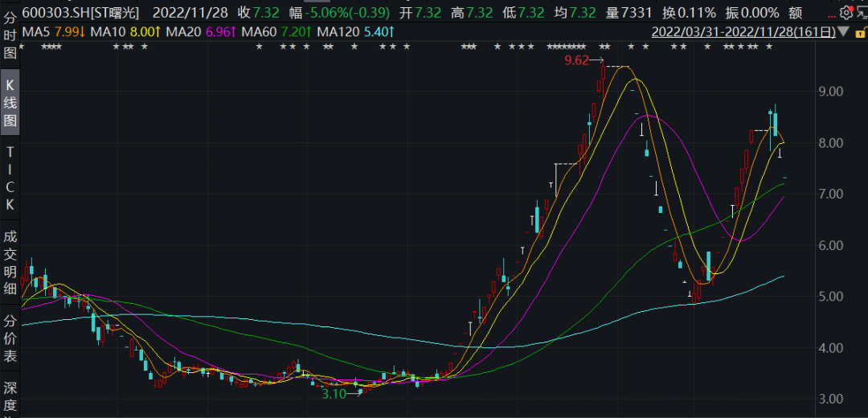Click the 3.10 low price marker

pos(334,394)
